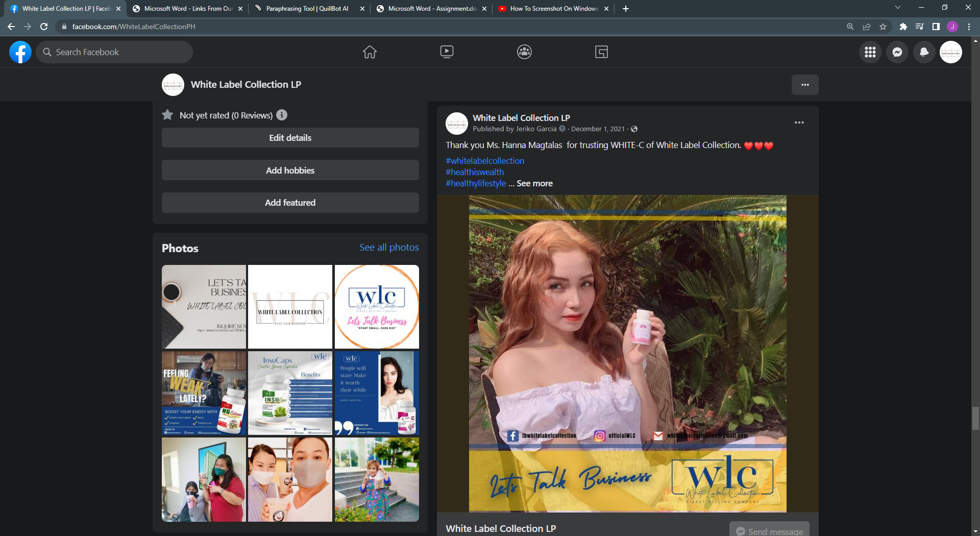Click the Not yet rated (0 Reviews) text
980x536 pixels.
tap(226, 115)
